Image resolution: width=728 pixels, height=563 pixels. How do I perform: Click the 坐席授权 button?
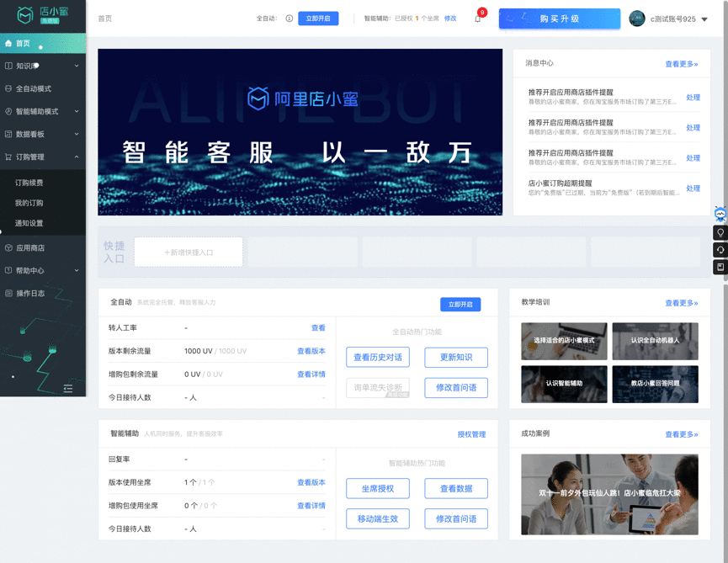click(x=378, y=488)
